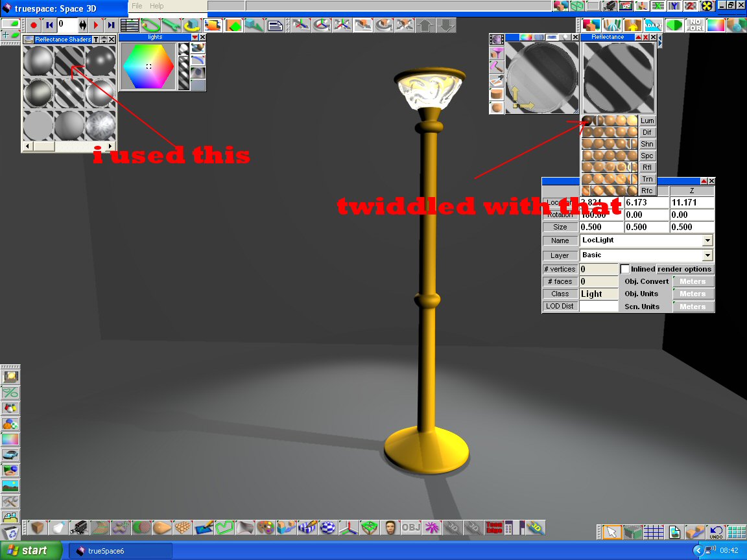Select the object pointer arrow tool
This screenshot has width=747, height=560.
point(611,532)
